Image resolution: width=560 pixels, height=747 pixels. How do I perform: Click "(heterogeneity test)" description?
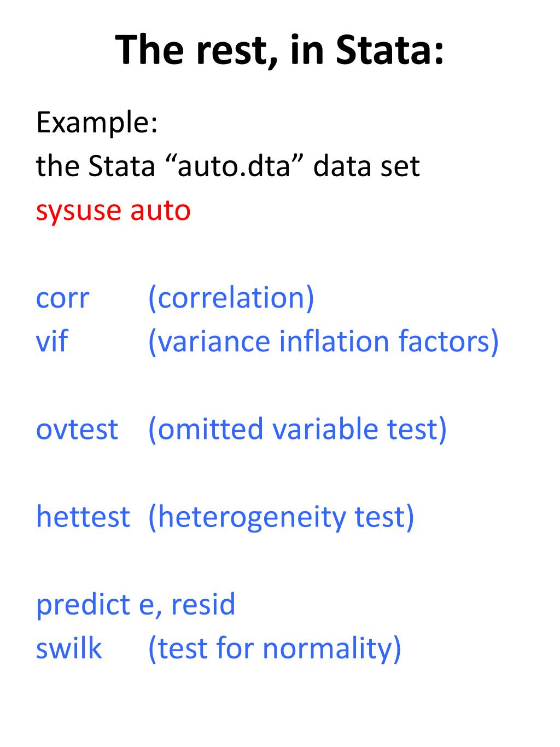click(281, 518)
